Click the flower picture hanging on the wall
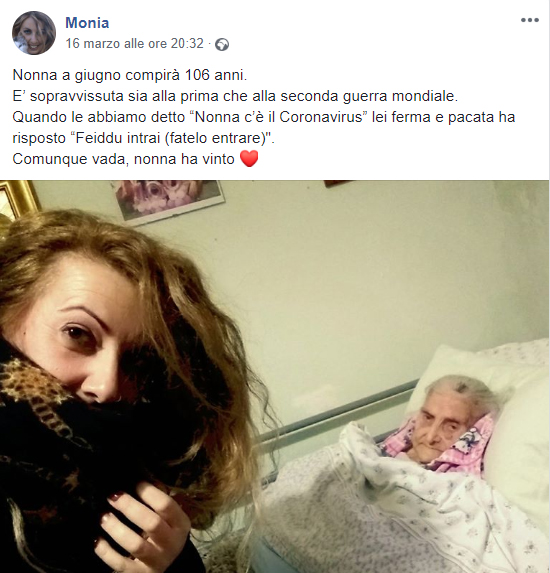 (168, 198)
